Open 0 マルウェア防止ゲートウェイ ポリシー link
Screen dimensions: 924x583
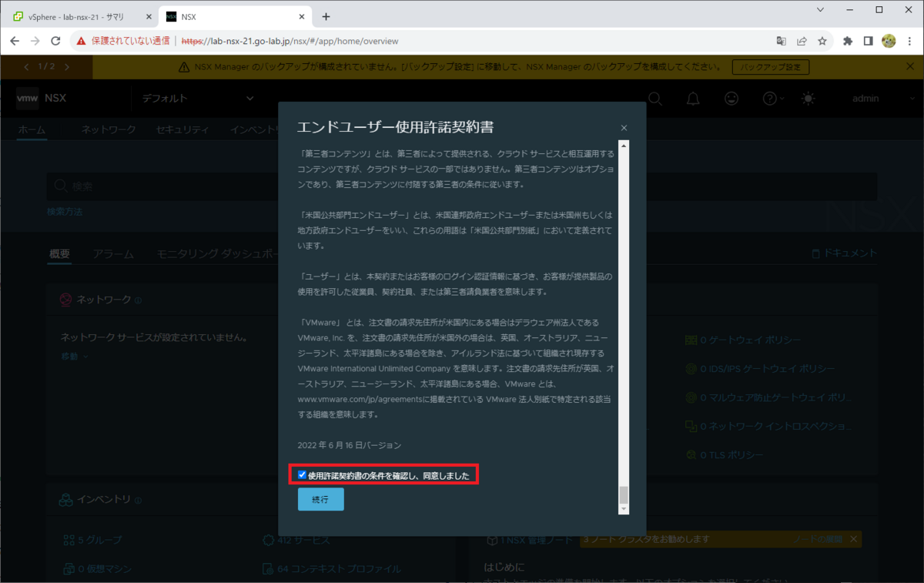tap(767, 397)
